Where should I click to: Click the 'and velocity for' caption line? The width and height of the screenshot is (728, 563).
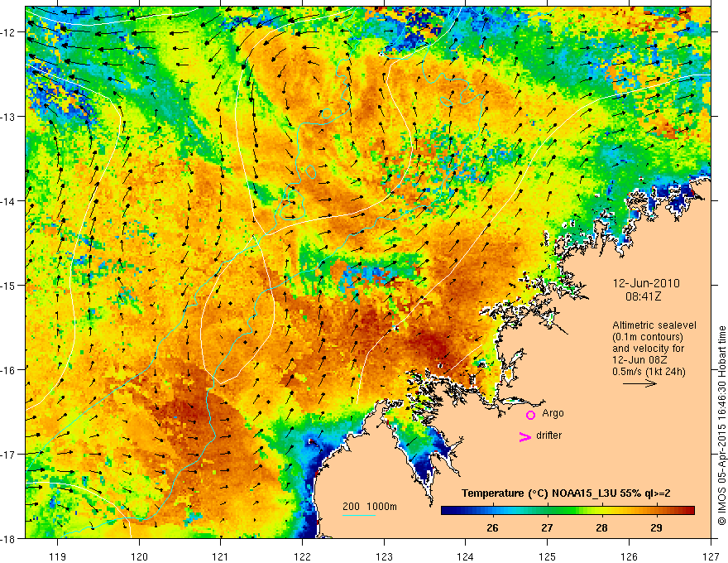(x=648, y=349)
